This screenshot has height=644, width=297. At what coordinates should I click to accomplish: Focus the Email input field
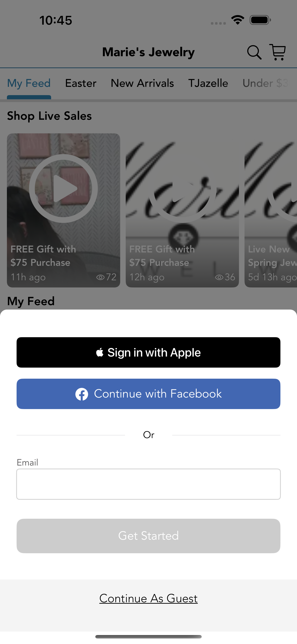pyautogui.click(x=148, y=484)
